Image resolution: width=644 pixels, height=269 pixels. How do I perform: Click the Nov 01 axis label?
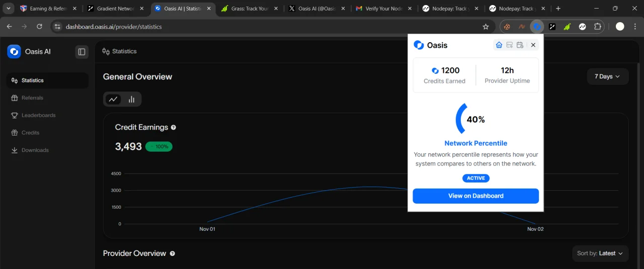[x=207, y=229]
